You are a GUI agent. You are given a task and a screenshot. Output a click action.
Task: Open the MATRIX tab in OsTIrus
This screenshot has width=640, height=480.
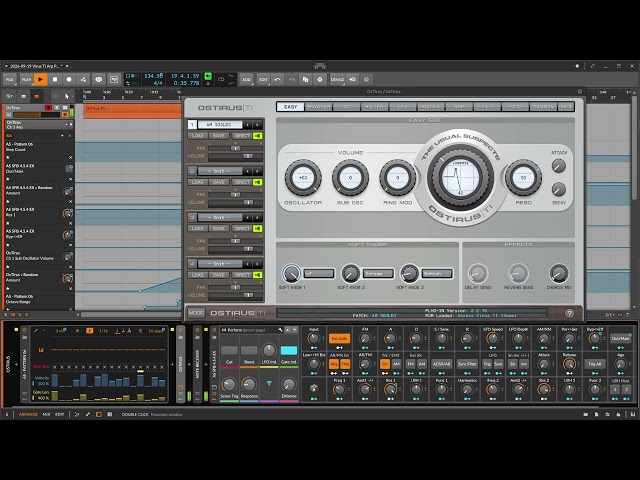click(x=430, y=107)
